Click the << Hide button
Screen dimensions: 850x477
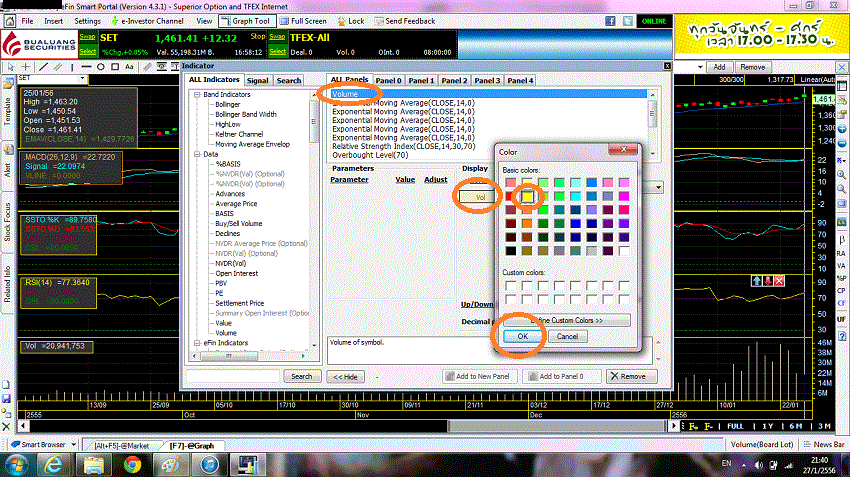[x=345, y=377]
